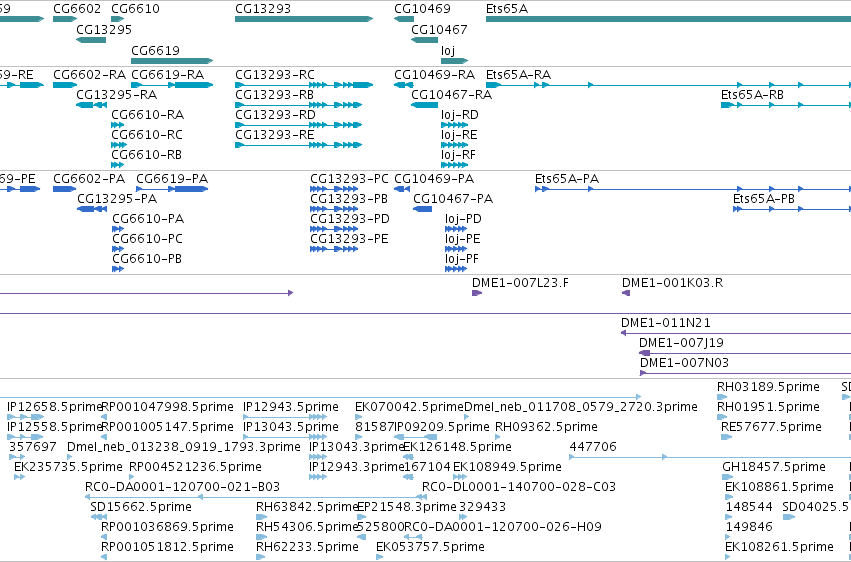Click protein CG13295-PA label

coord(117,199)
